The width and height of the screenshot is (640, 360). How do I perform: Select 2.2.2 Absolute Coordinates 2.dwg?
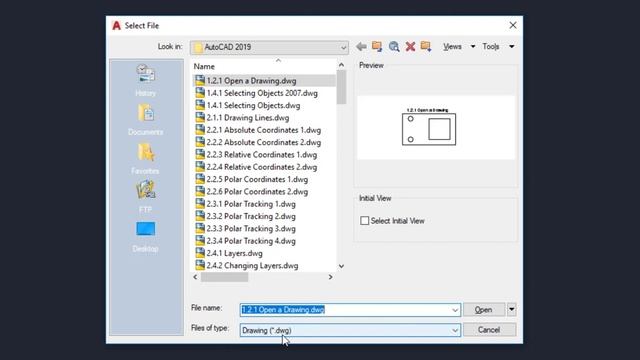point(264,142)
